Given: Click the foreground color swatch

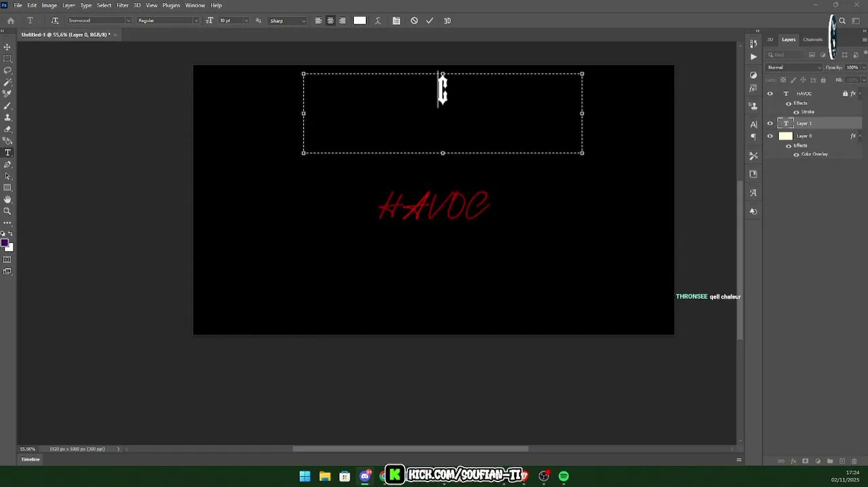Looking at the screenshot, I should point(4,243).
